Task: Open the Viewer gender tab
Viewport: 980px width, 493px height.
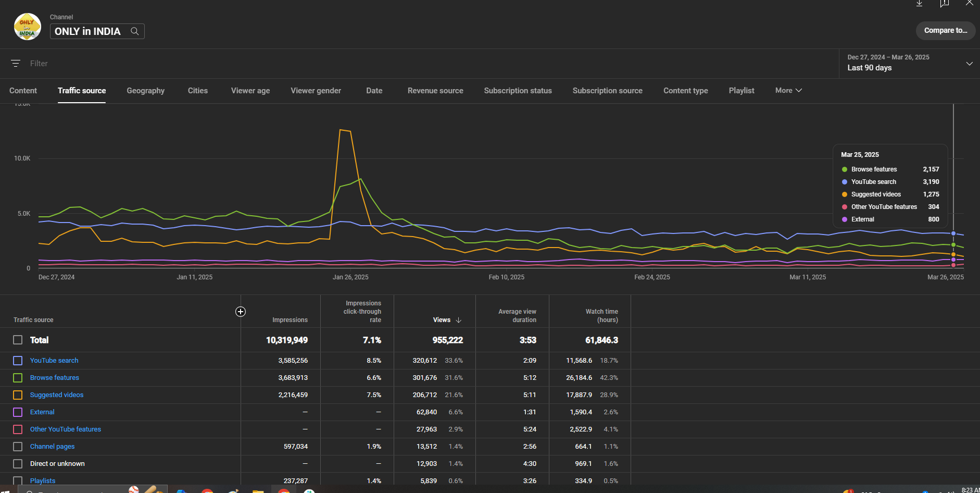Action: tap(316, 91)
